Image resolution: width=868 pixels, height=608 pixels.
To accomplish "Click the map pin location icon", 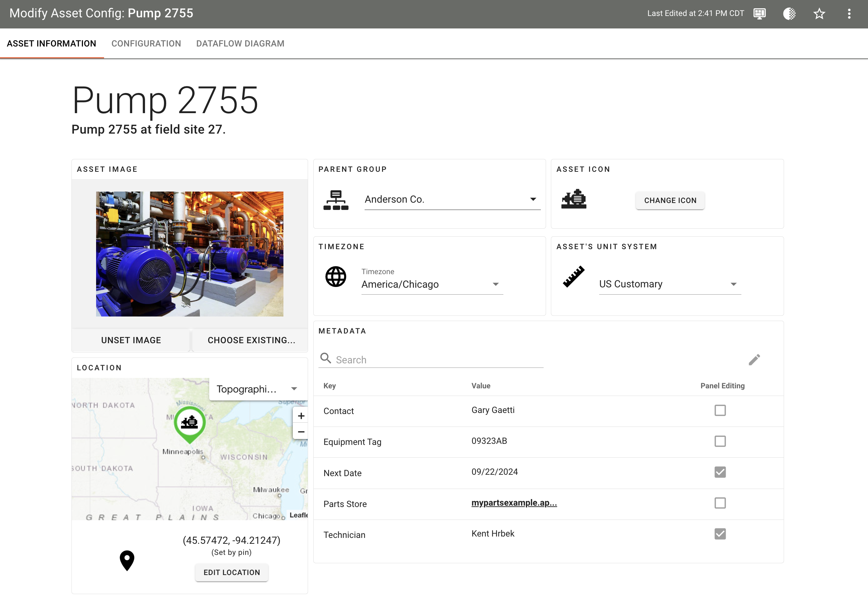I will pyautogui.click(x=127, y=559).
